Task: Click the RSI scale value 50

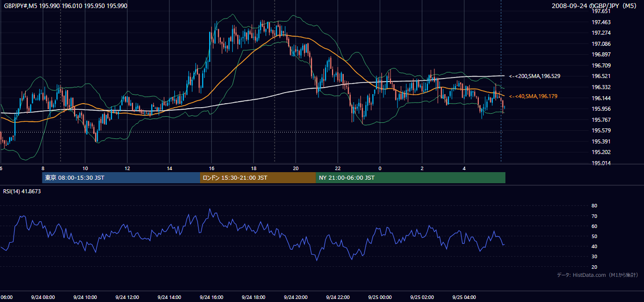Action: (x=594, y=236)
